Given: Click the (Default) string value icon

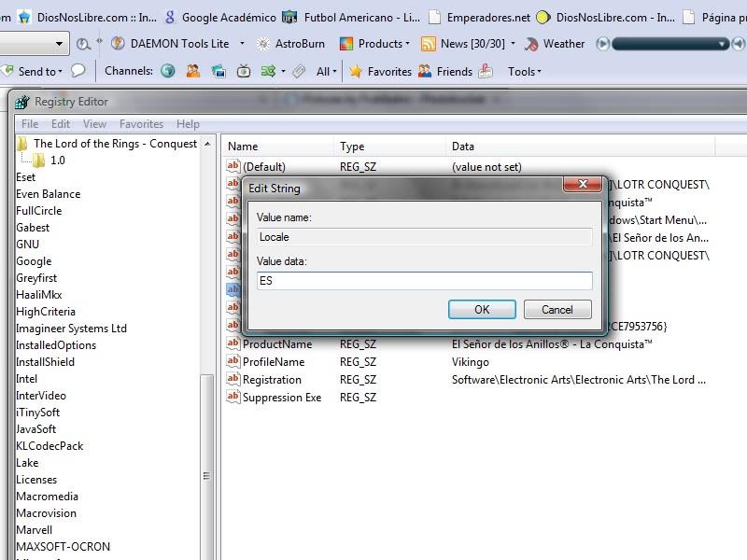Looking at the screenshot, I should tap(233, 166).
